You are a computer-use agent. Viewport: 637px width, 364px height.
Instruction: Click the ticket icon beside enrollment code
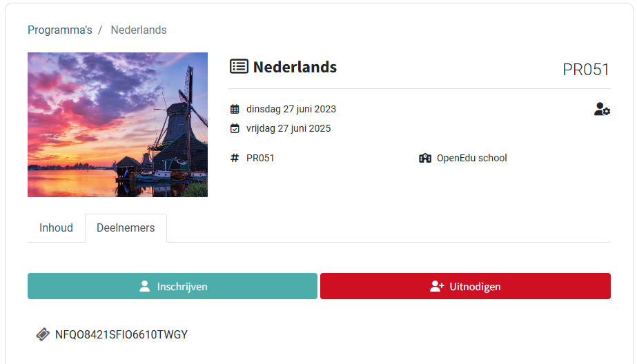pyautogui.click(x=43, y=334)
